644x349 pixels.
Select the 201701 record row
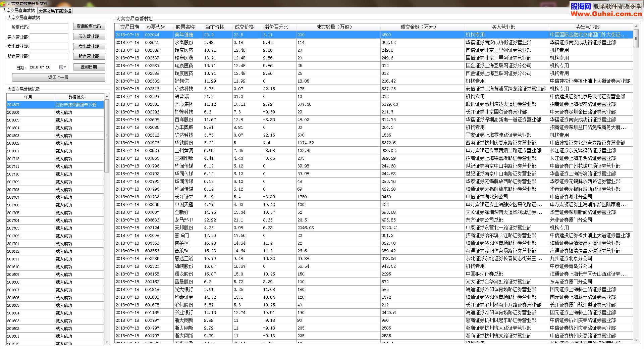[55, 244]
